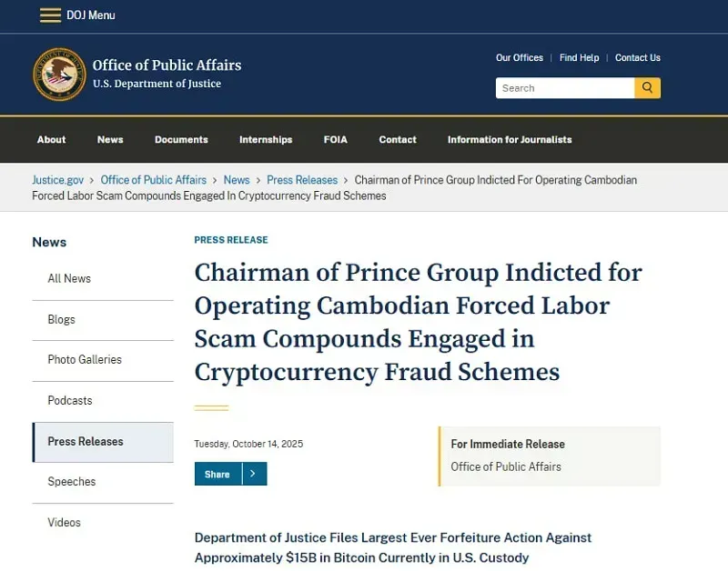This screenshot has width=728, height=571.
Task: Navigate to Justice.gov breadcrumb link
Action: tap(58, 180)
